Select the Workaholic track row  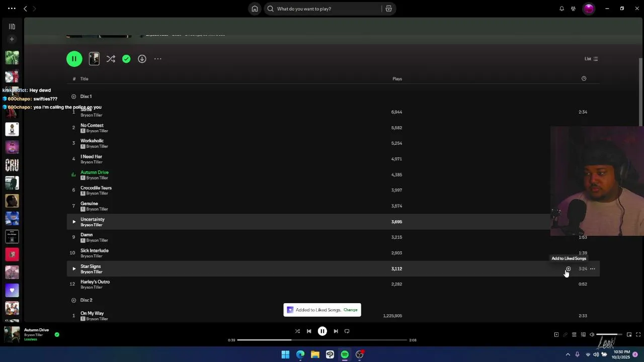[x=333, y=143]
